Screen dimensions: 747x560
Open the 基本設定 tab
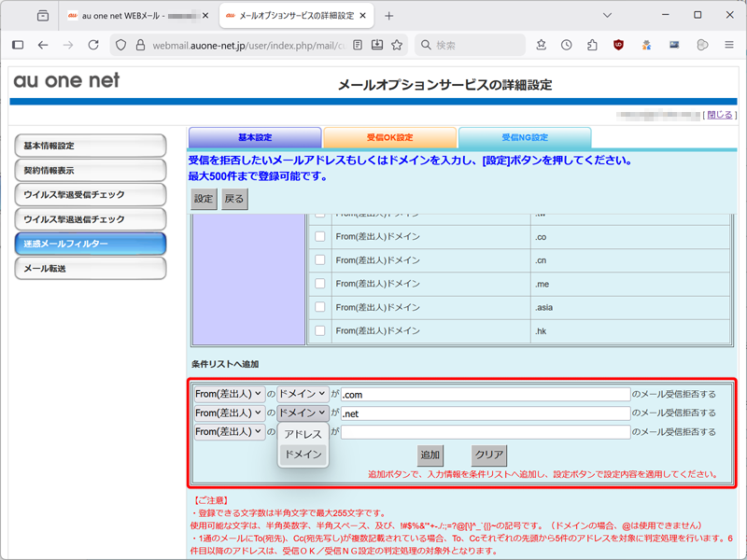coord(255,137)
